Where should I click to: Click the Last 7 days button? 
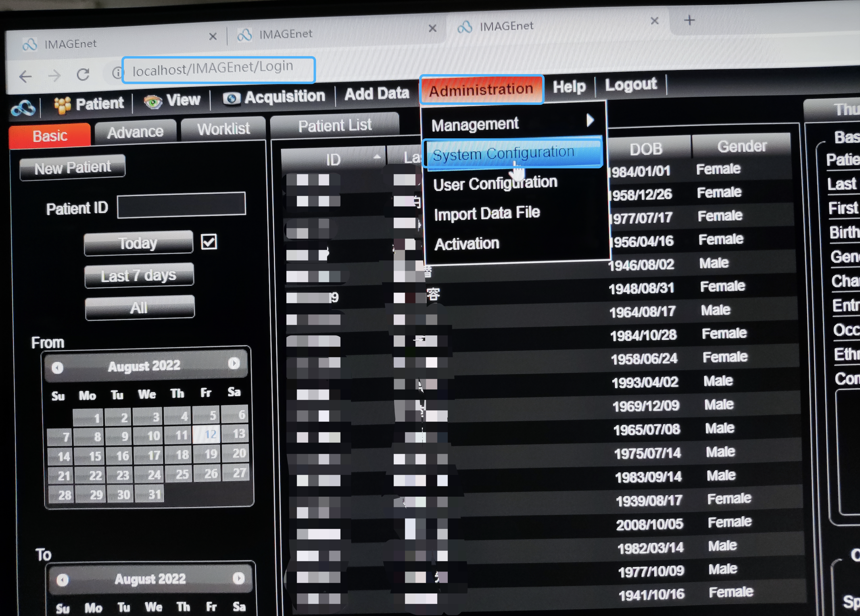click(x=139, y=275)
